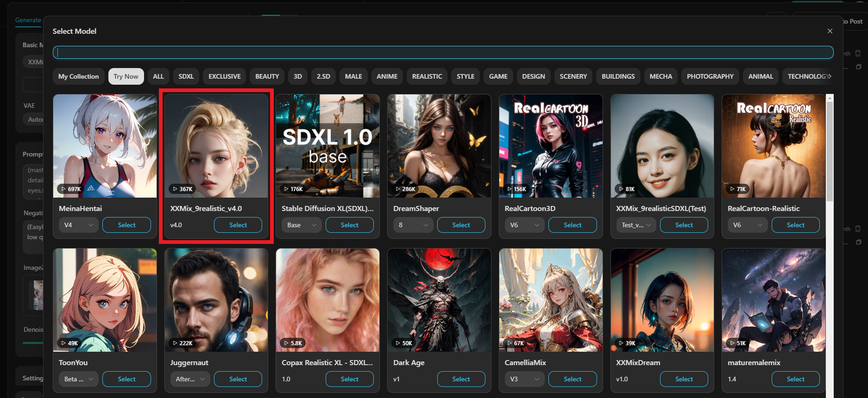Viewport: 868px width, 398px height.
Task: Click Select under XXMixDream
Action: pyautogui.click(x=684, y=379)
